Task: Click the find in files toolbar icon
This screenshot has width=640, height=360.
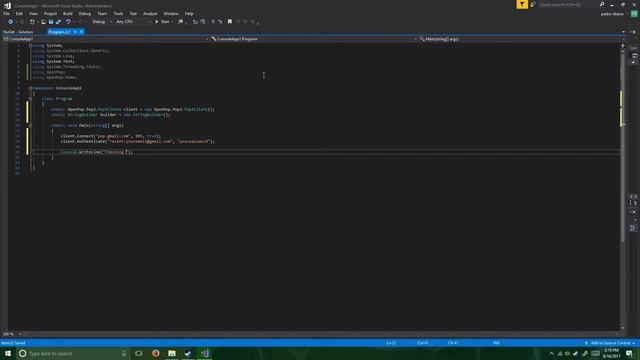Action: [x=180, y=22]
